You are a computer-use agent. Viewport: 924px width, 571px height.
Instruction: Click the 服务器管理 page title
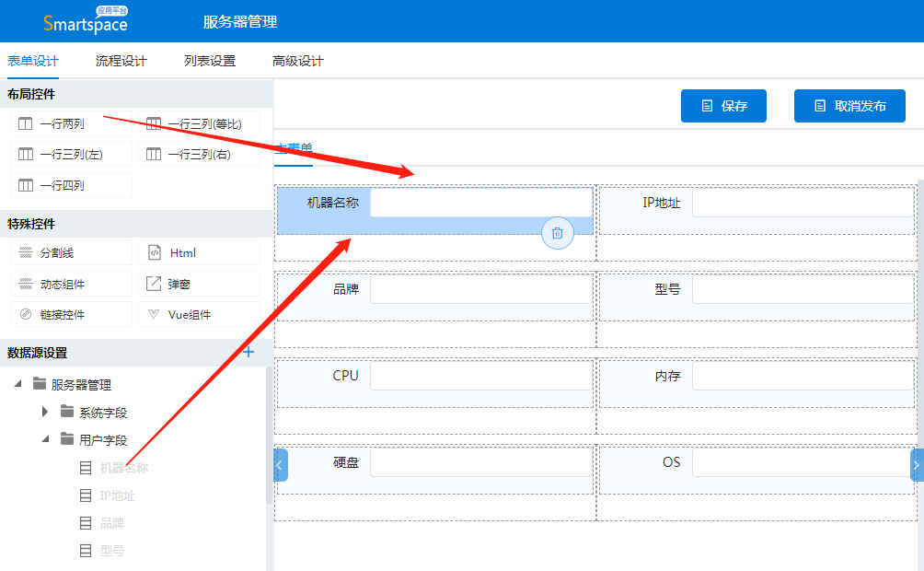(x=240, y=22)
